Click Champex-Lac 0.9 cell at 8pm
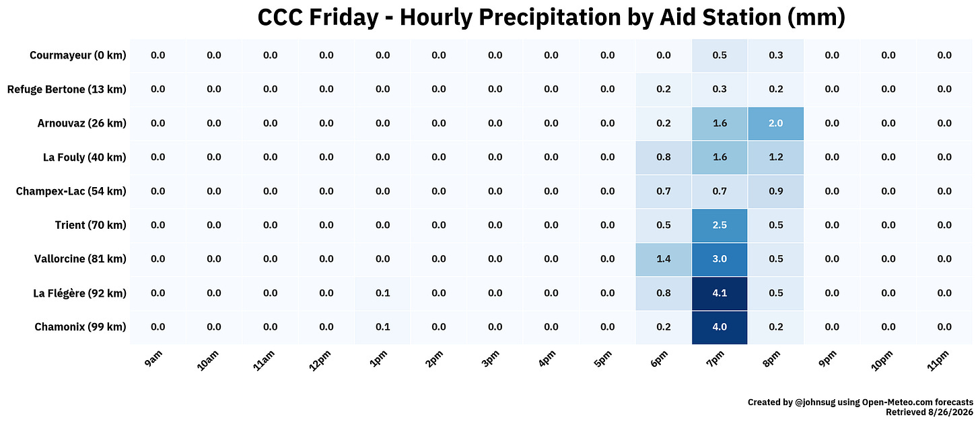The image size is (980, 424). [775, 191]
